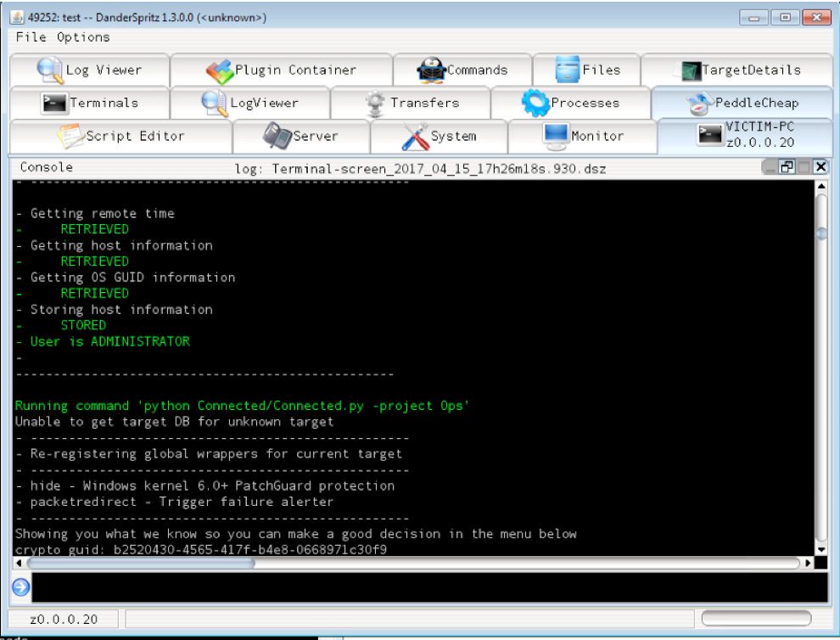Click the console vertical scrollbar thumb
840x640 pixels.
[x=820, y=233]
